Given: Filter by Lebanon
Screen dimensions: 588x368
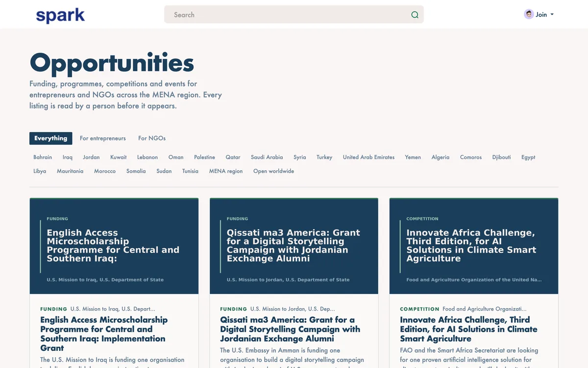Looking at the screenshot, I should 147,158.
